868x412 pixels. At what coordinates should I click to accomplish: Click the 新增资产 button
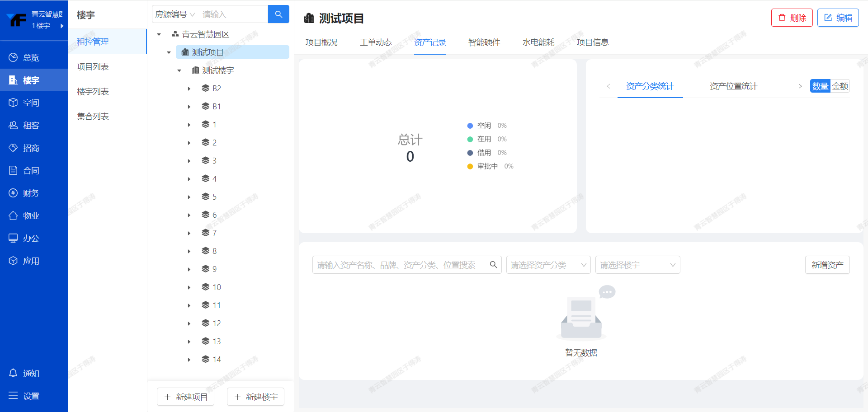point(827,265)
